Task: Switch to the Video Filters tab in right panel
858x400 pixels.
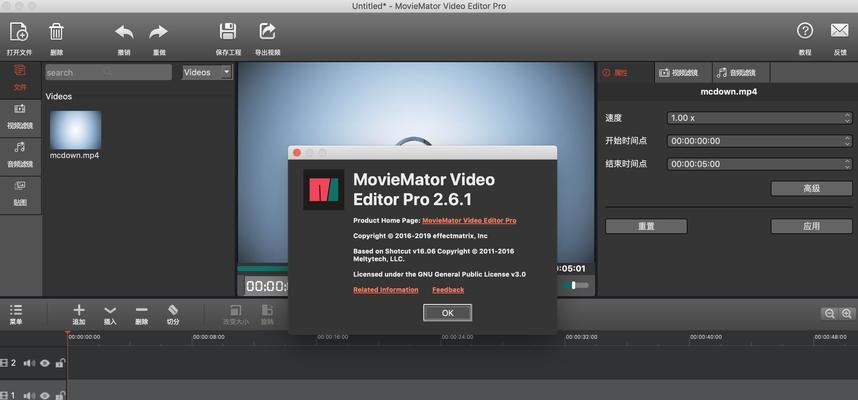Action: coord(683,73)
